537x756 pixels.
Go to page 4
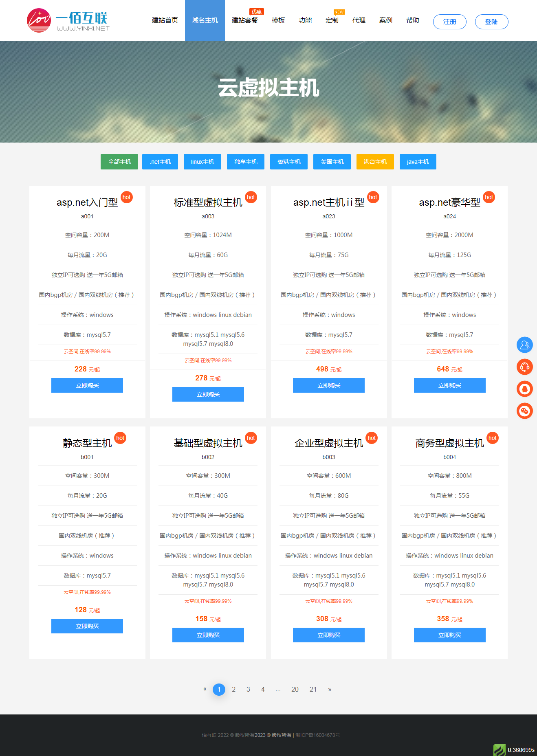click(x=263, y=689)
